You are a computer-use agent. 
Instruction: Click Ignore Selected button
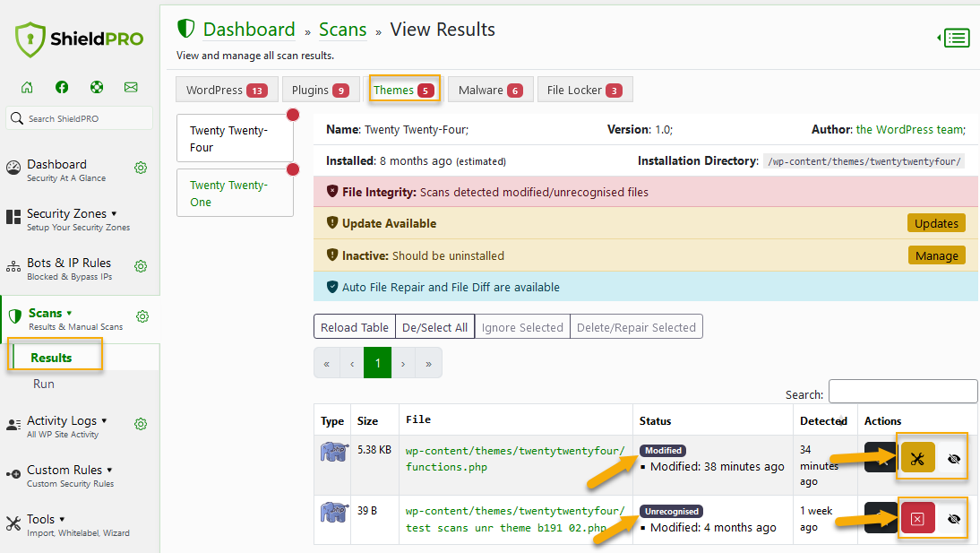(522, 327)
